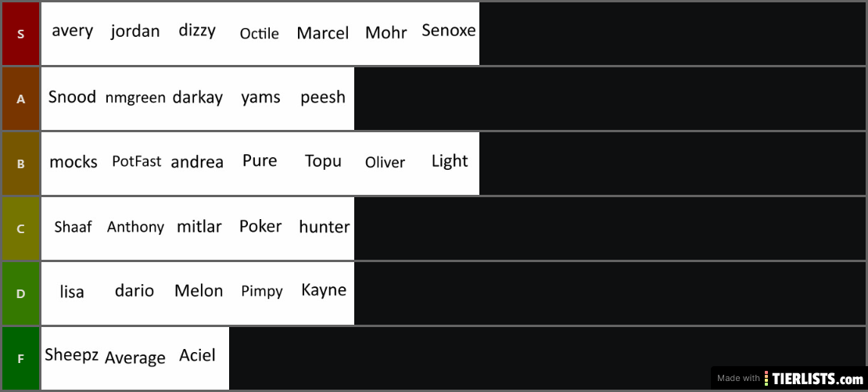Click the TIERLISTS.com watermark logo
868x392 pixels.
tap(789, 379)
